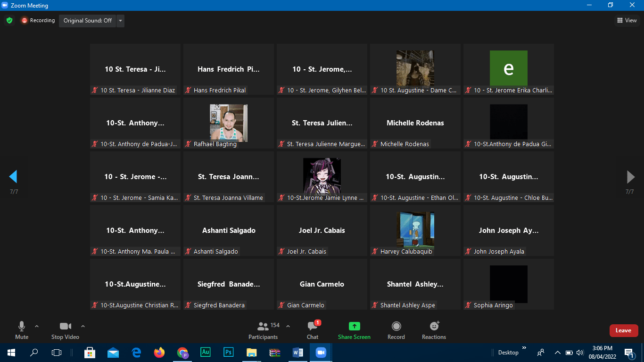Viewport: 644px width, 362px height.
Task: Open the Chat panel
Action: 313,330
